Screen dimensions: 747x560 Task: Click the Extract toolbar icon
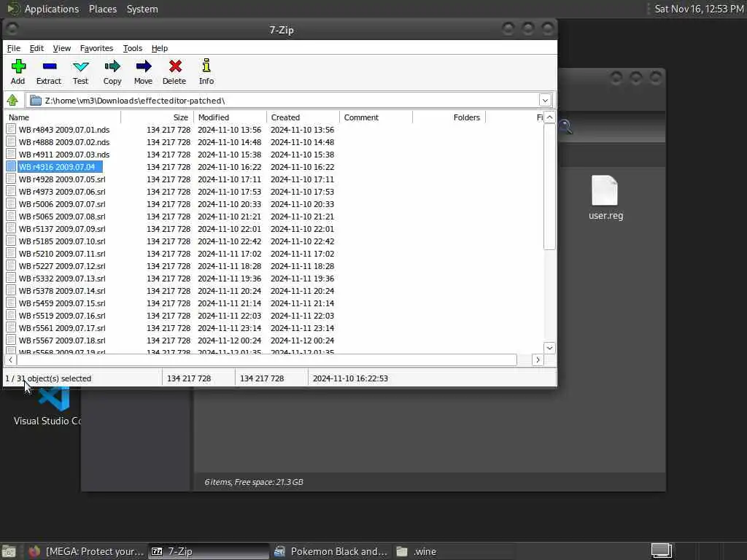click(49, 66)
